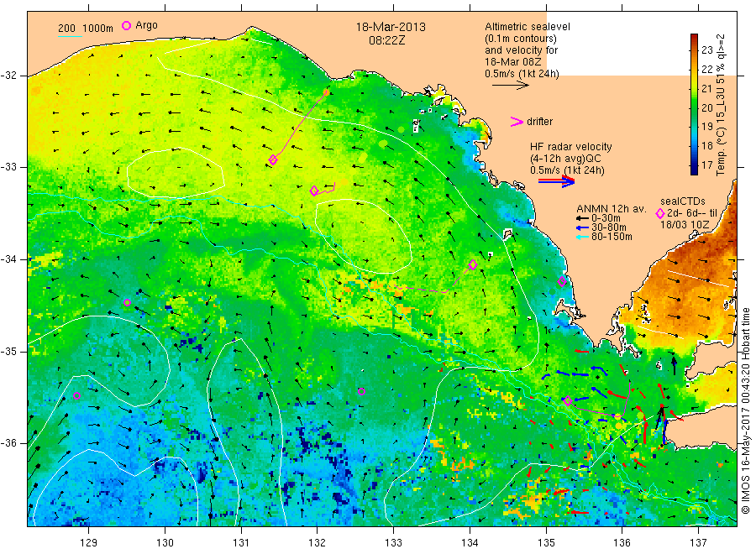Click the black altimetric velocity scale arrow

click(x=510, y=86)
